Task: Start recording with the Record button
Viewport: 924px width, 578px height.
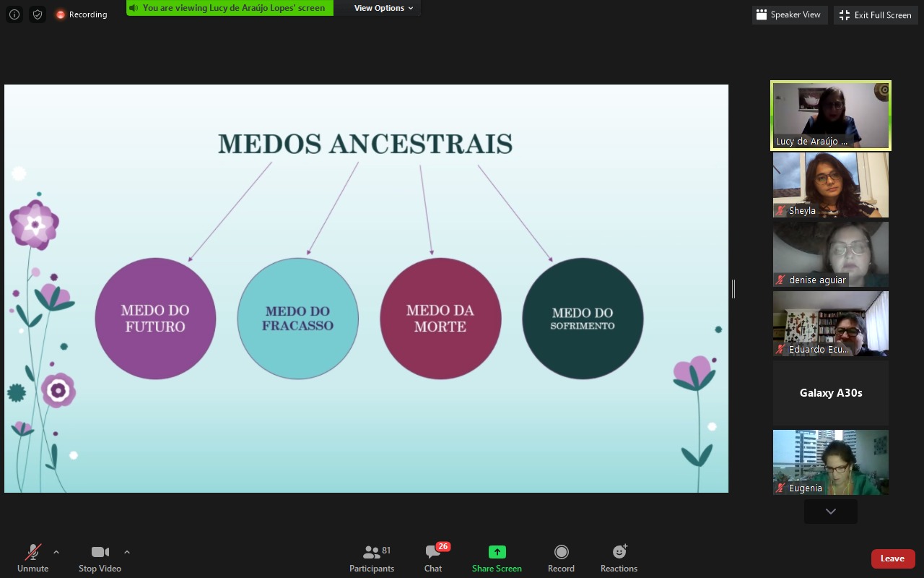Action: [561, 558]
